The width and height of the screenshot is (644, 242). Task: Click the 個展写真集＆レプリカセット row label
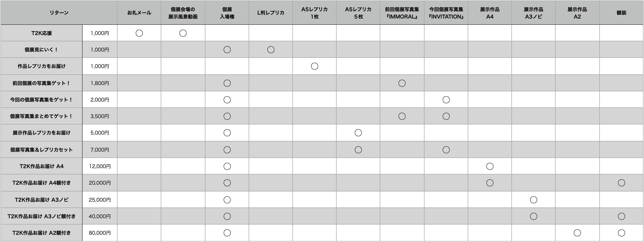42,150
